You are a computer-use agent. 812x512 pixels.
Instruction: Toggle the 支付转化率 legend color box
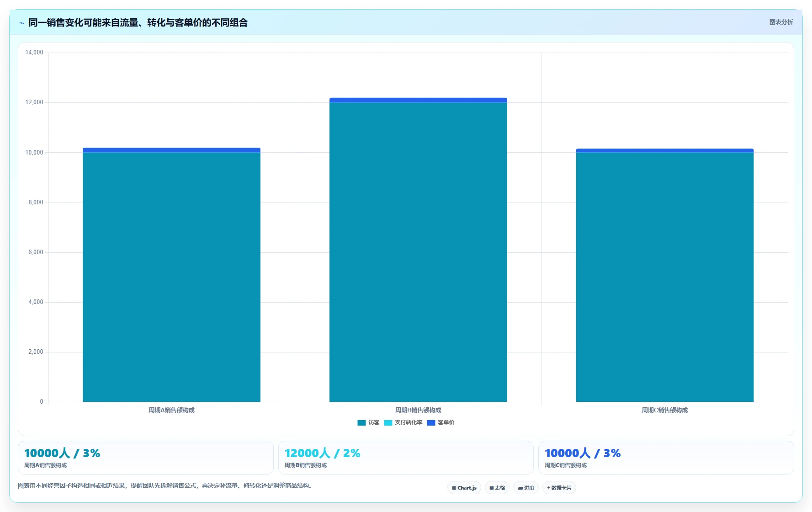pos(388,423)
